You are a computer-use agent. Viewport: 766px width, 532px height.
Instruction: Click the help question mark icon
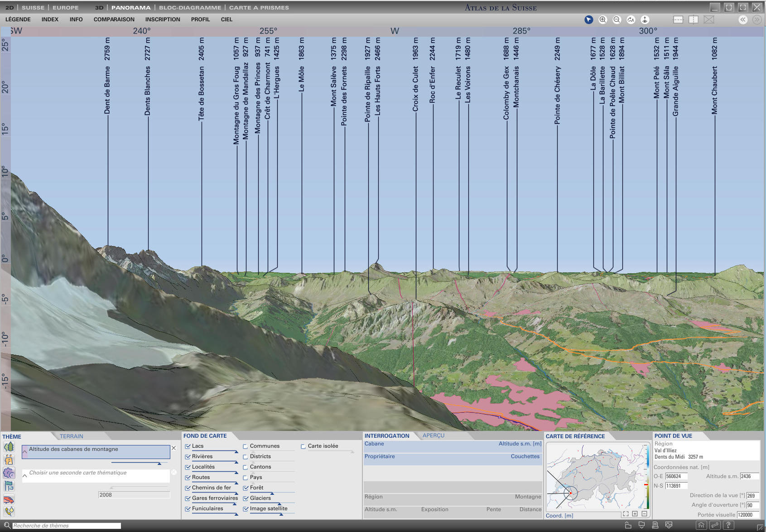tap(728, 525)
